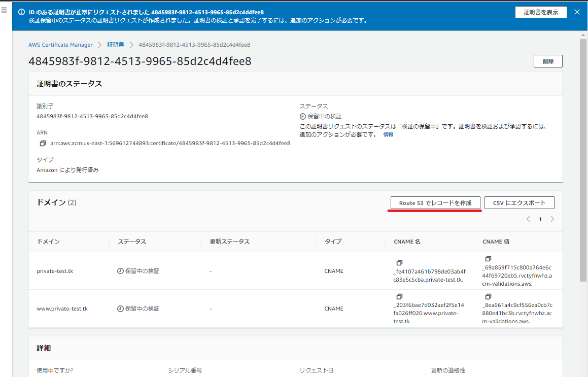Open AWS Certificate Manager breadcrumb link
Image resolution: width=588 pixels, height=377 pixels.
pyautogui.click(x=60, y=45)
